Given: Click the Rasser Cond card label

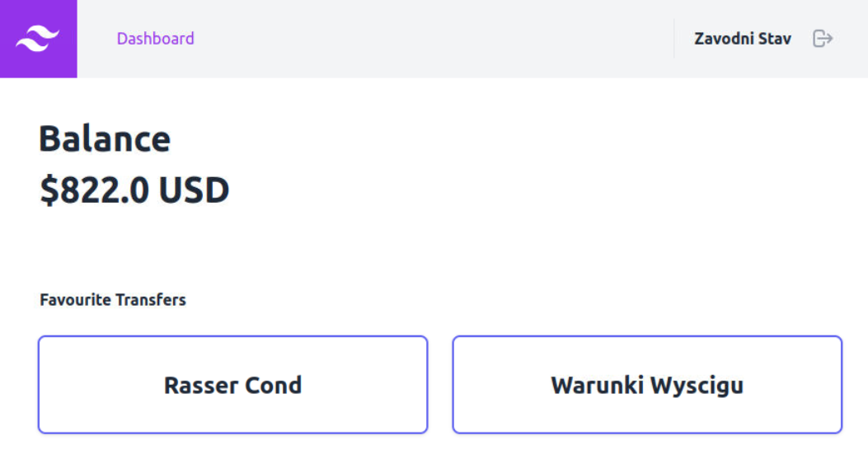Looking at the screenshot, I should 232,385.
